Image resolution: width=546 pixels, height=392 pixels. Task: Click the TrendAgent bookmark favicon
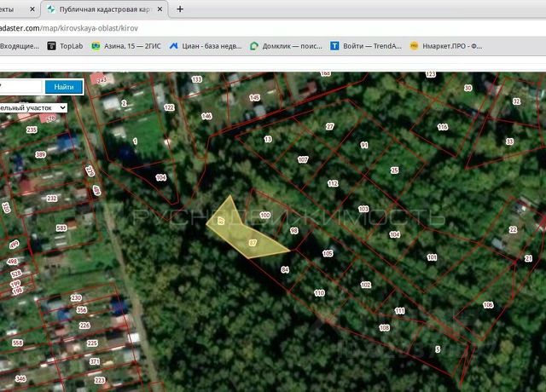coord(334,46)
